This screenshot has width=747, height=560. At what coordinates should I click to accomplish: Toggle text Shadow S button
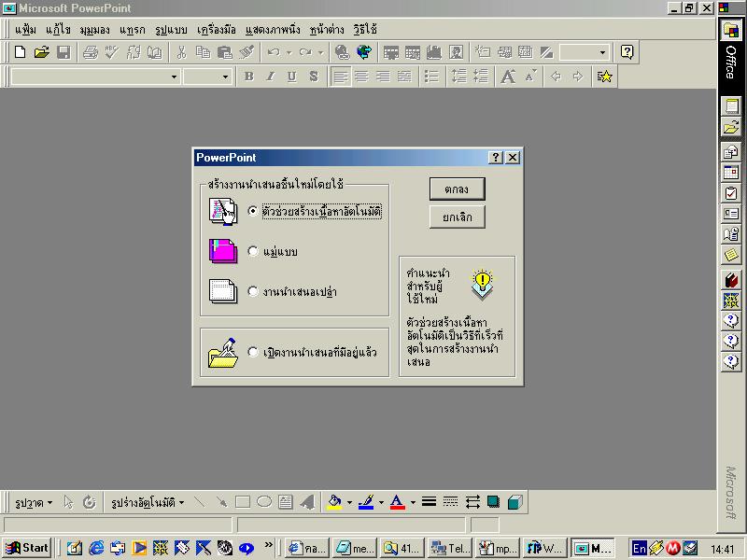[x=314, y=77]
